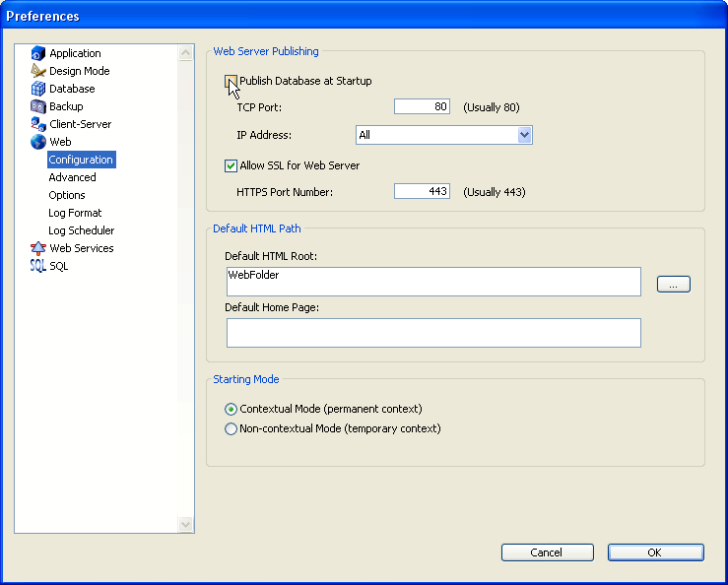728x585 pixels.
Task: Uncheck Allow SSL for Web Server
Action: click(232, 165)
